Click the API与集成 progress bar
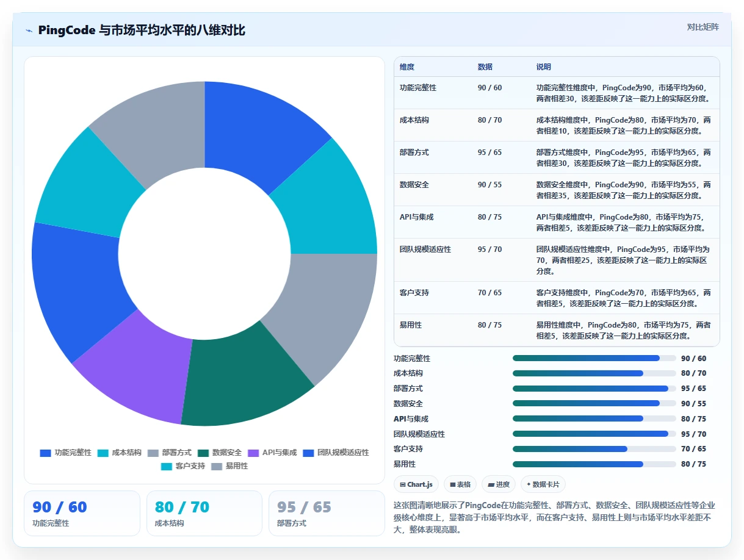744x560 pixels. pyautogui.click(x=594, y=419)
